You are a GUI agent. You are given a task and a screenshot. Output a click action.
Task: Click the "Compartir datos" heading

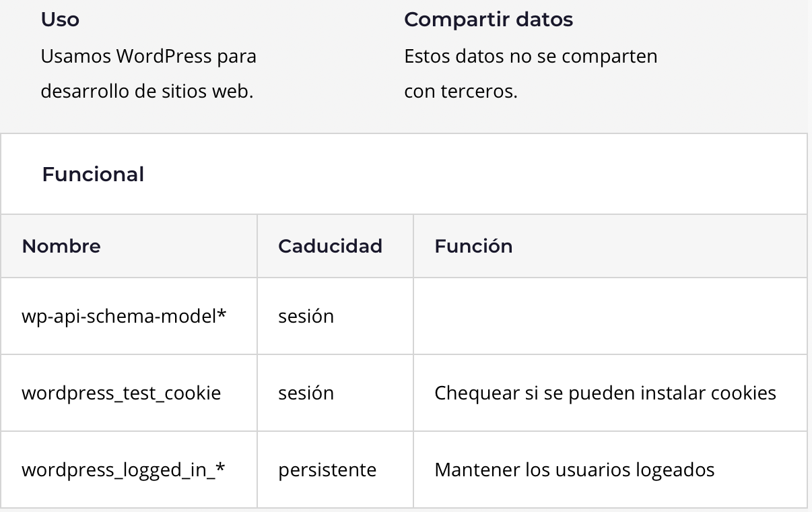tap(488, 20)
